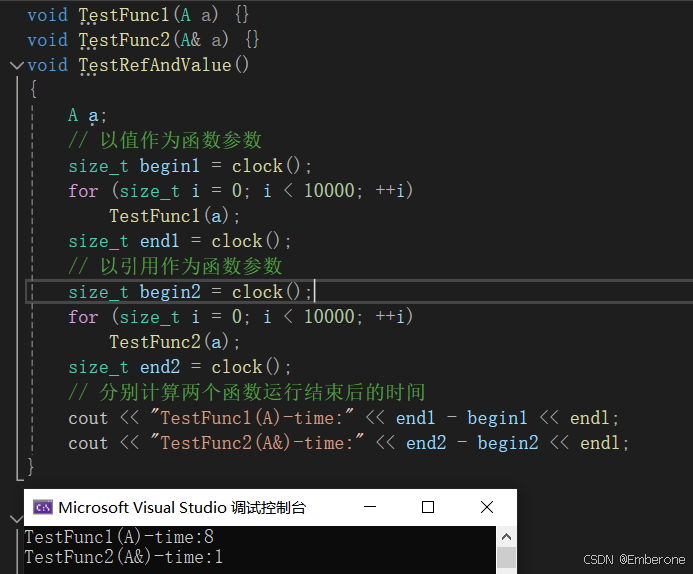
Task: Close the Microsoft Visual Studio debug console
Action: tap(487, 507)
